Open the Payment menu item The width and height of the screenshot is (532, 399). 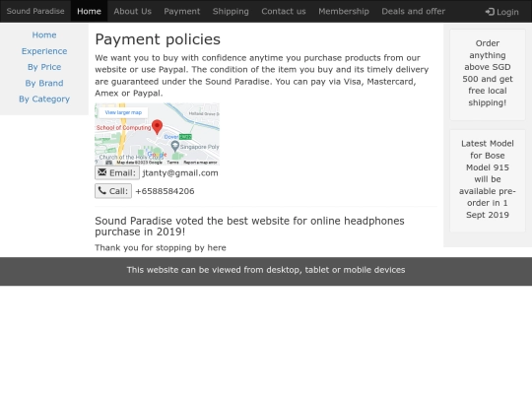pyautogui.click(x=182, y=11)
